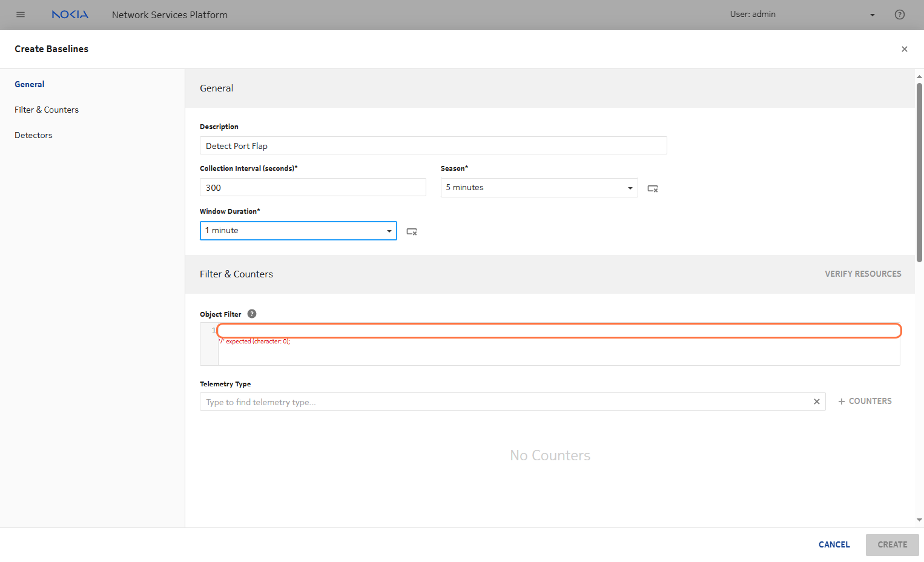This screenshot has height=562, width=924.
Task: Go to Filter & Counters section
Action: (x=47, y=110)
